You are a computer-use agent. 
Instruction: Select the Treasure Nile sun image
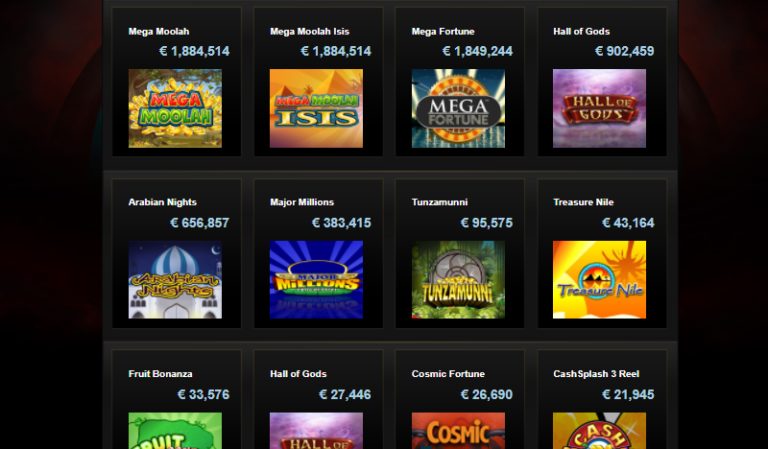click(x=600, y=280)
